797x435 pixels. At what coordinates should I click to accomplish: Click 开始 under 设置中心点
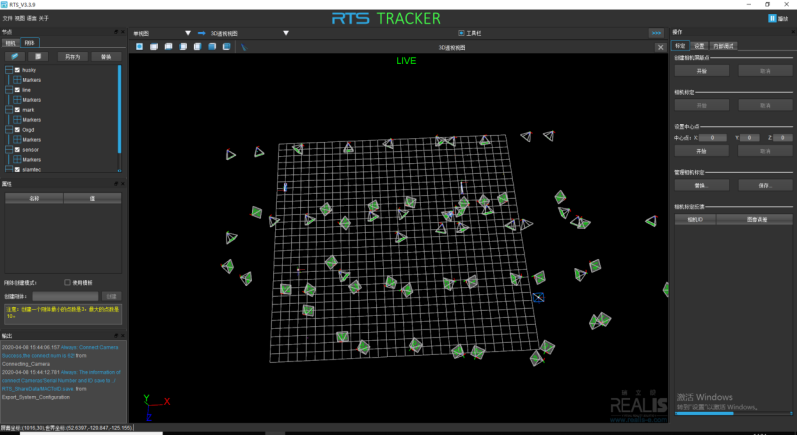click(x=701, y=151)
